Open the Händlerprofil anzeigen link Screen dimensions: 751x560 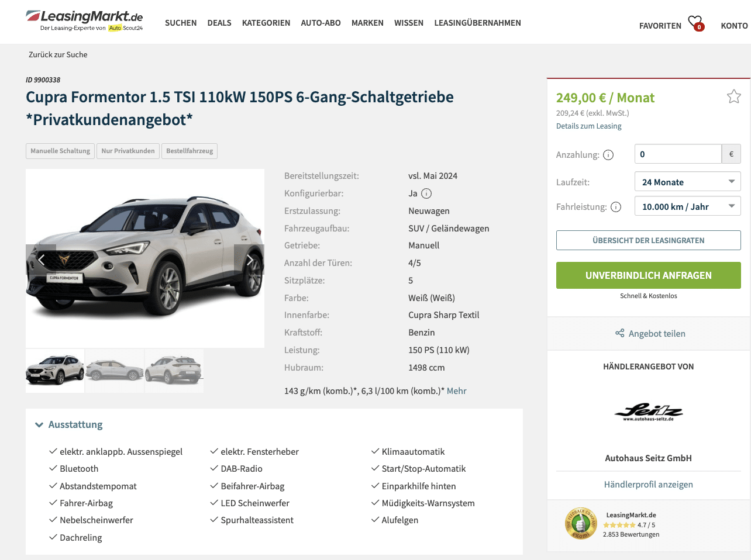click(649, 485)
